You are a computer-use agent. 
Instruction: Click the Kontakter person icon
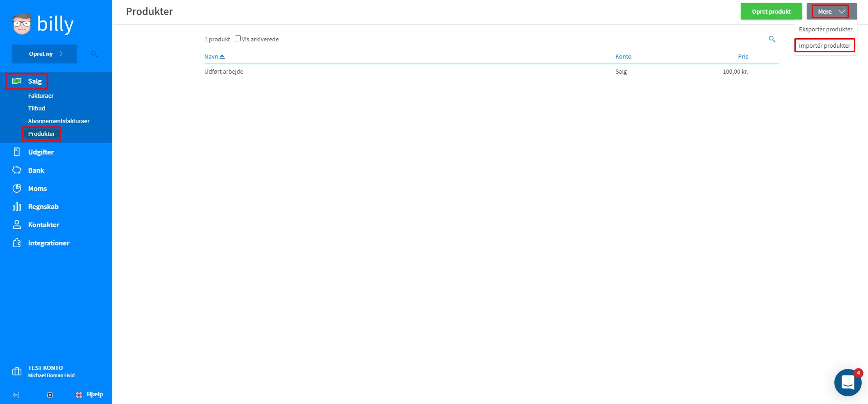point(17,224)
